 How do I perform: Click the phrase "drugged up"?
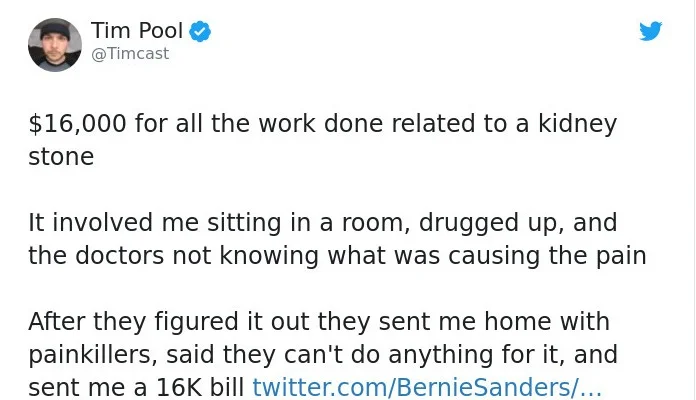[x=462, y=222]
